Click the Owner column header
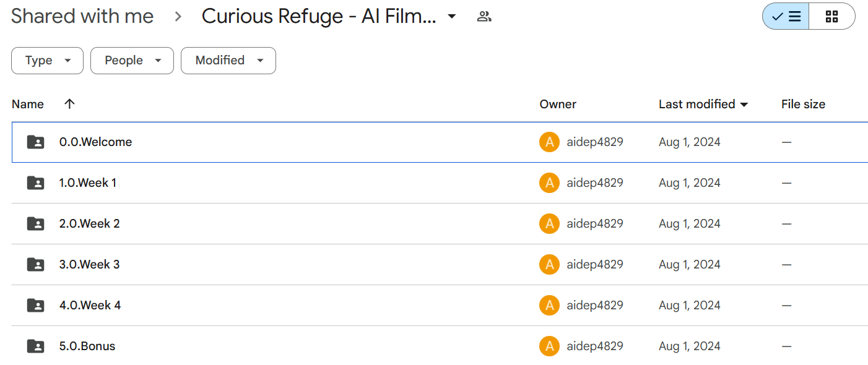The width and height of the screenshot is (868, 365). (x=558, y=104)
